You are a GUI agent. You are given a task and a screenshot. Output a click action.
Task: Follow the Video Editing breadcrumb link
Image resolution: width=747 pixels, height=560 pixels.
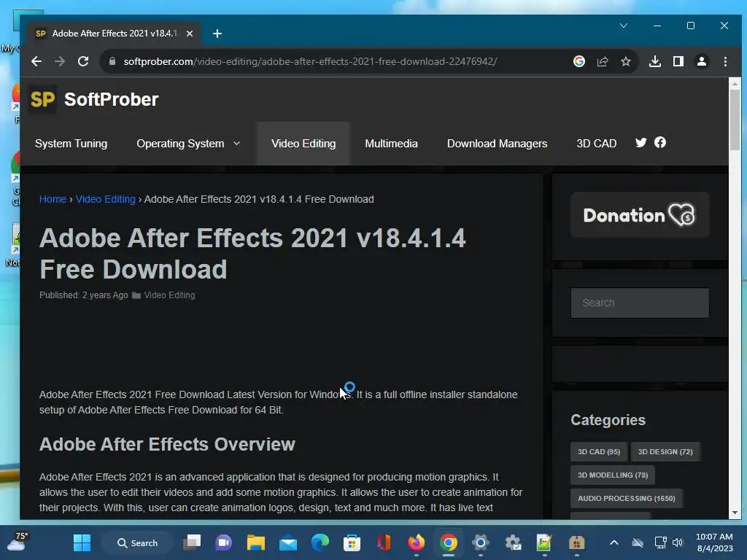(106, 199)
